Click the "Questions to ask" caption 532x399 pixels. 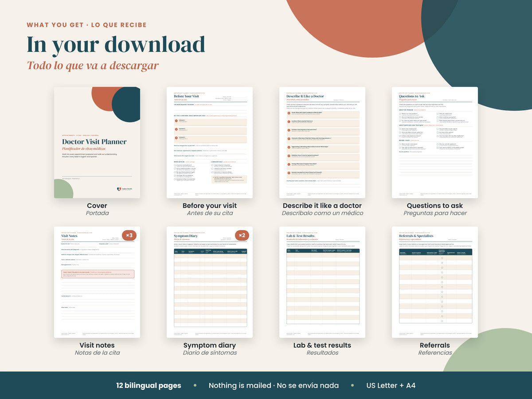435,206
